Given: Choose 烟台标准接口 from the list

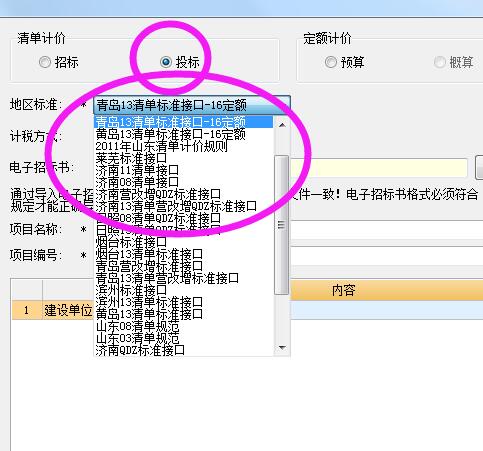Looking at the screenshot, I should coord(183,242).
